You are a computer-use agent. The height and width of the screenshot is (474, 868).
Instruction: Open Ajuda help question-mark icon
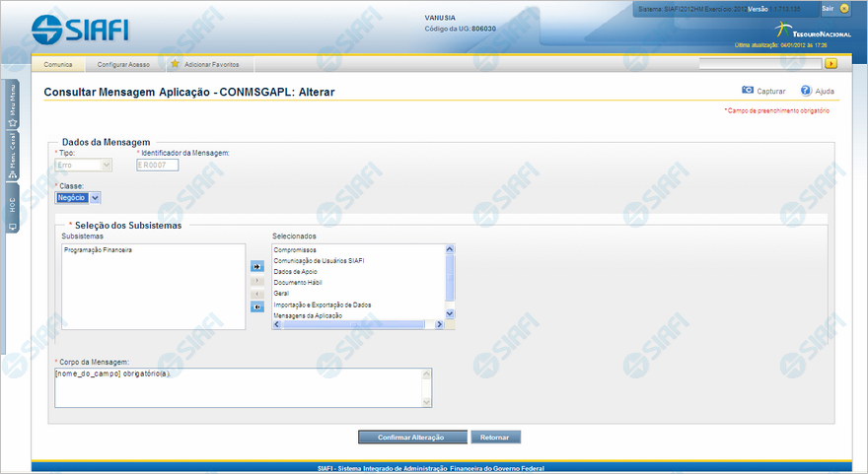pos(806,90)
